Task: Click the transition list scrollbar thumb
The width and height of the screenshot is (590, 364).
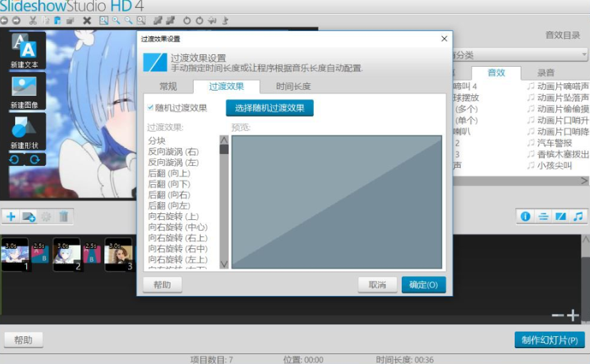Action: pos(224,149)
